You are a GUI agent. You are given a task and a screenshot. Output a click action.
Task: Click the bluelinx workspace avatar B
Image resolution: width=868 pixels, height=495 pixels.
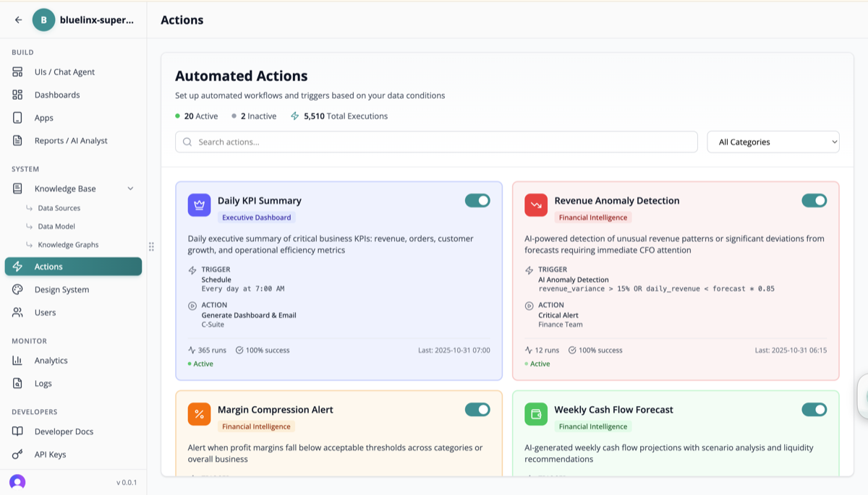(43, 20)
